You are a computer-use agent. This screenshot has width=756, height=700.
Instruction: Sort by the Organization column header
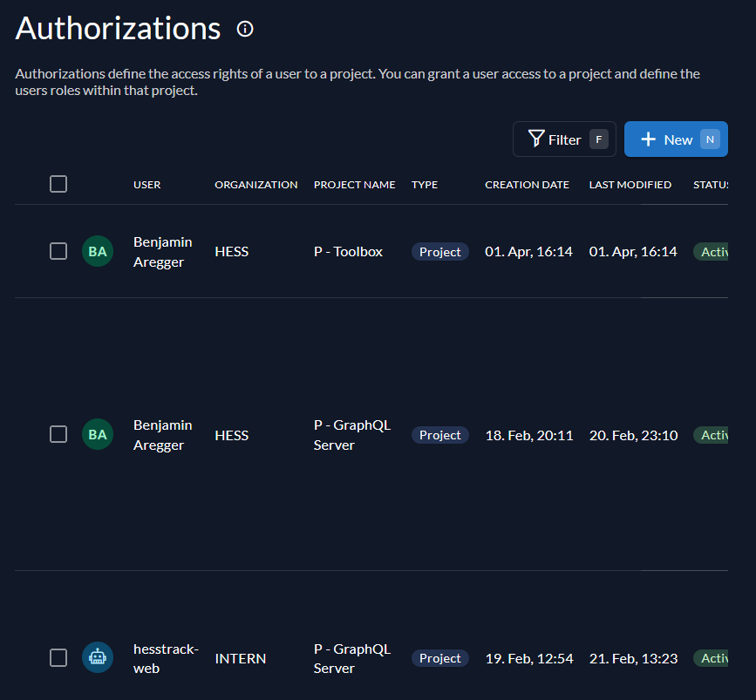[255, 185]
